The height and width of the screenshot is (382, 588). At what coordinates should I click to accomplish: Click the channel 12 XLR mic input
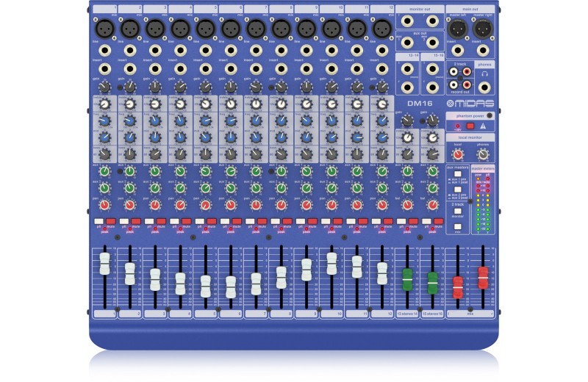382,29
